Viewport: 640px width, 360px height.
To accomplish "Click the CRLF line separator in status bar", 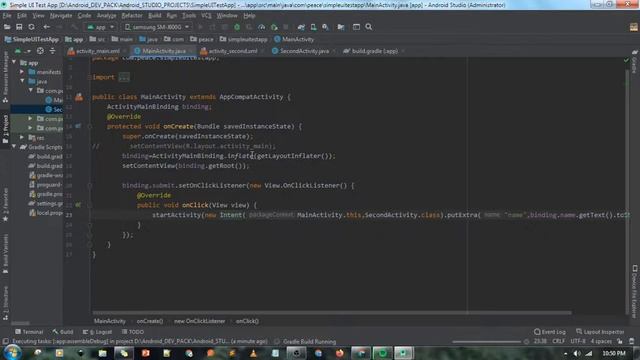I will point(558,341).
